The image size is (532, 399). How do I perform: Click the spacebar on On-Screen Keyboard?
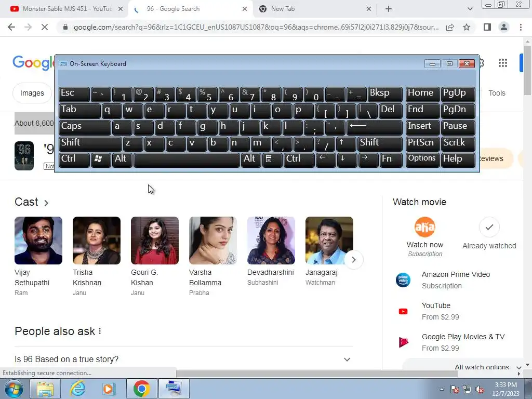point(187,159)
